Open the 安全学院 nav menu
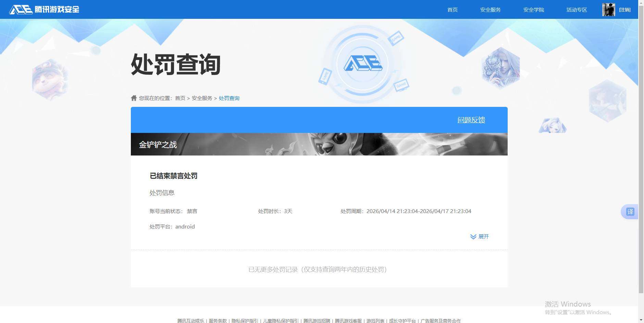Screen dimensions: 644x323 point(534,10)
